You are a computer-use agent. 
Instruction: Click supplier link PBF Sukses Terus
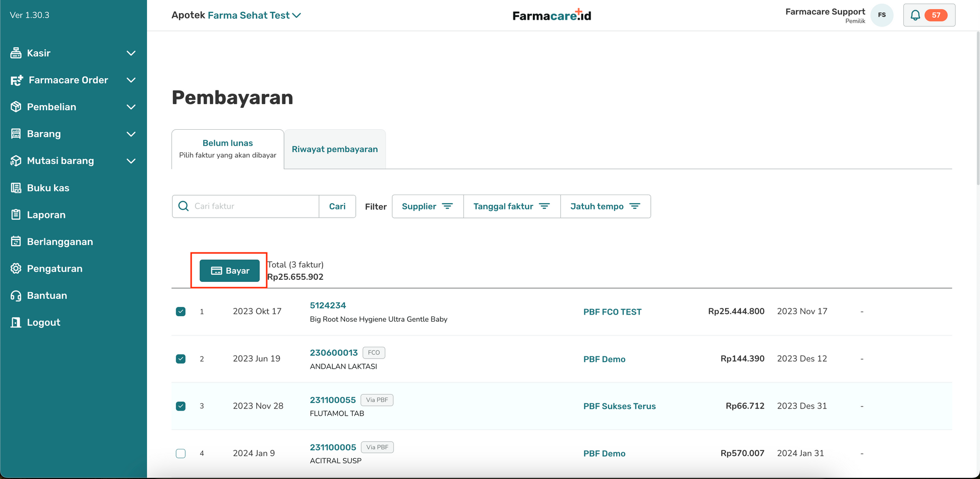[620, 406]
